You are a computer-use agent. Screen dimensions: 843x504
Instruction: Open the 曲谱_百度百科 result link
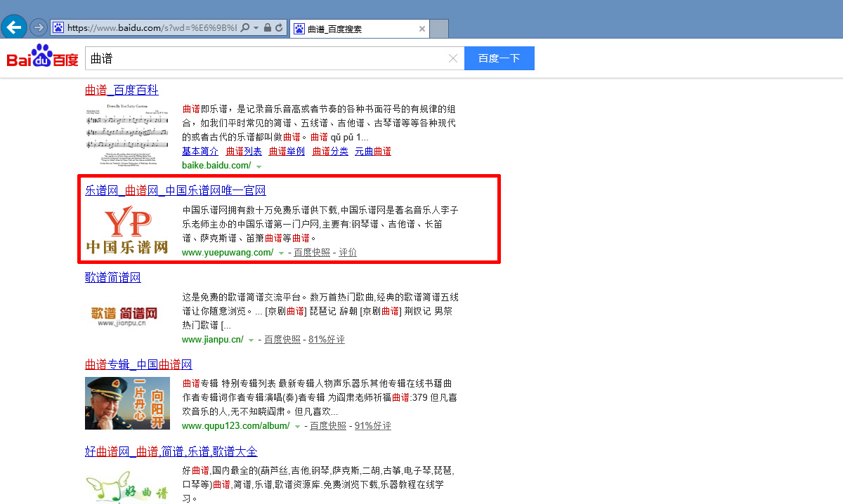(x=122, y=90)
